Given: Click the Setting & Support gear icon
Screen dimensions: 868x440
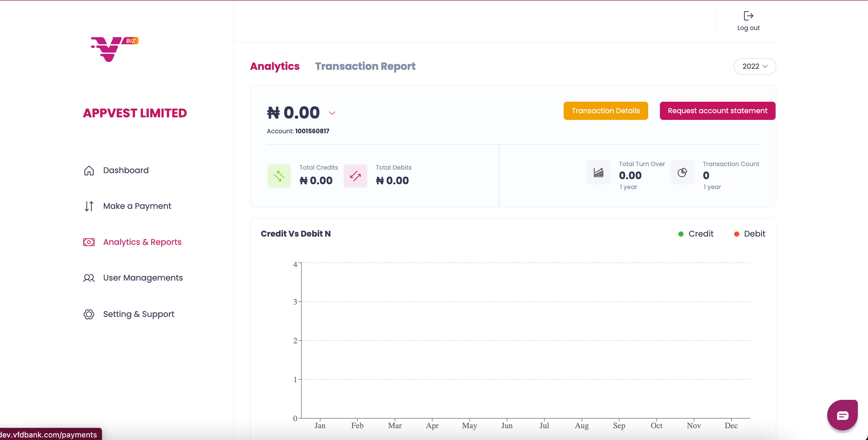Looking at the screenshot, I should (x=89, y=314).
